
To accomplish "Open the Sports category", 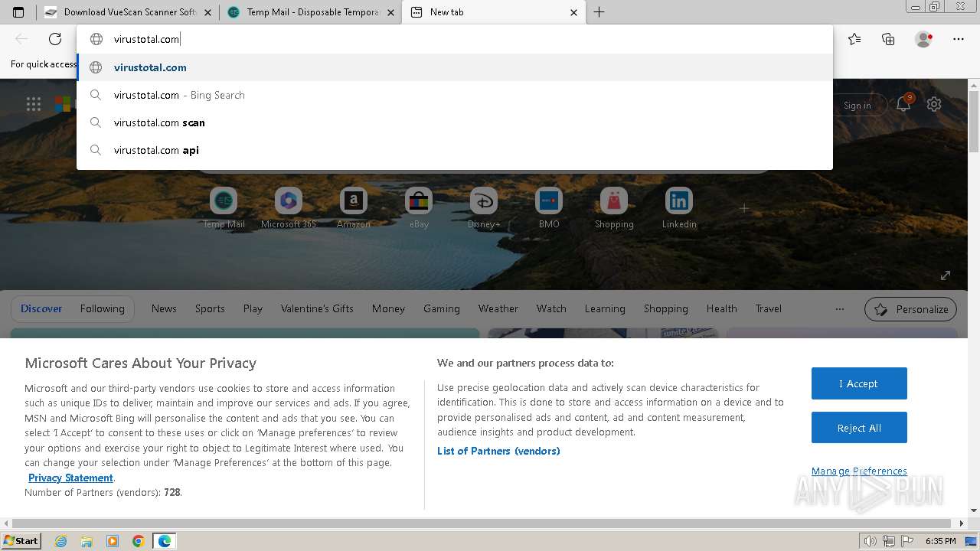I will 210,308.
